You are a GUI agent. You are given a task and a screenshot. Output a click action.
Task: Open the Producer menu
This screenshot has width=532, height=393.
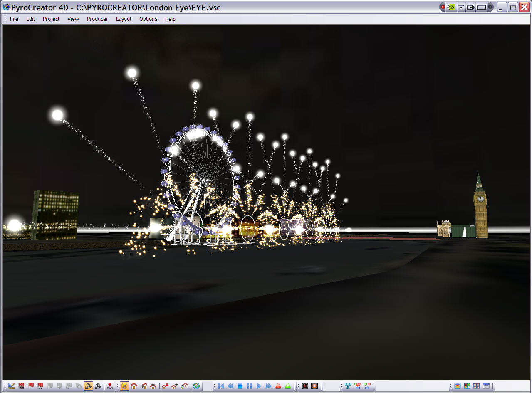click(97, 19)
